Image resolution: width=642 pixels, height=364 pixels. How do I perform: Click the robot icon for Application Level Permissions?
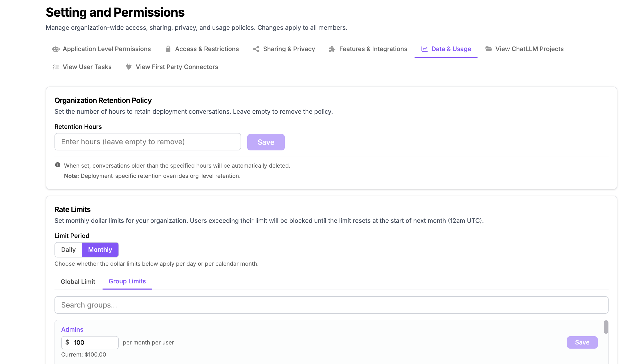56,49
